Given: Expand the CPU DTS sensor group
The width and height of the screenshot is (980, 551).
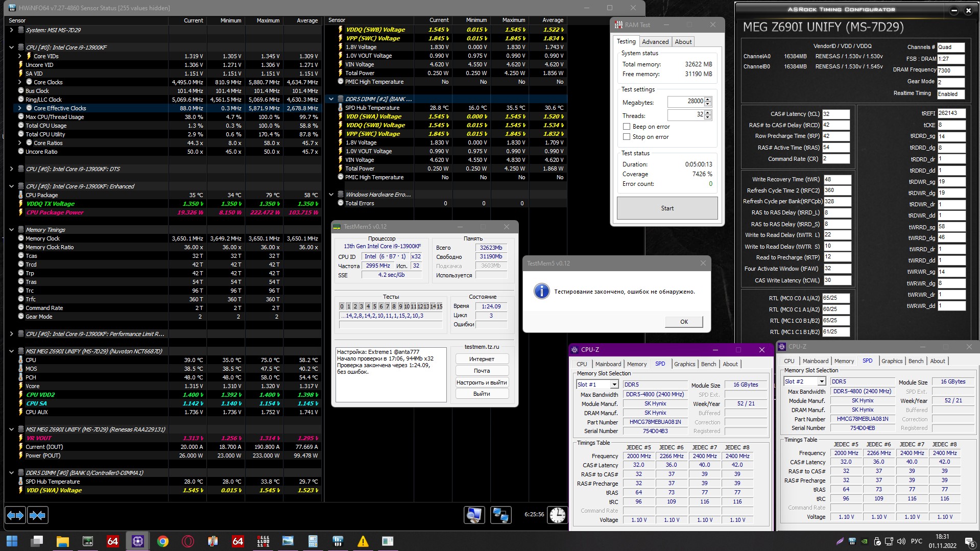Looking at the screenshot, I should [x=11, y=169].
